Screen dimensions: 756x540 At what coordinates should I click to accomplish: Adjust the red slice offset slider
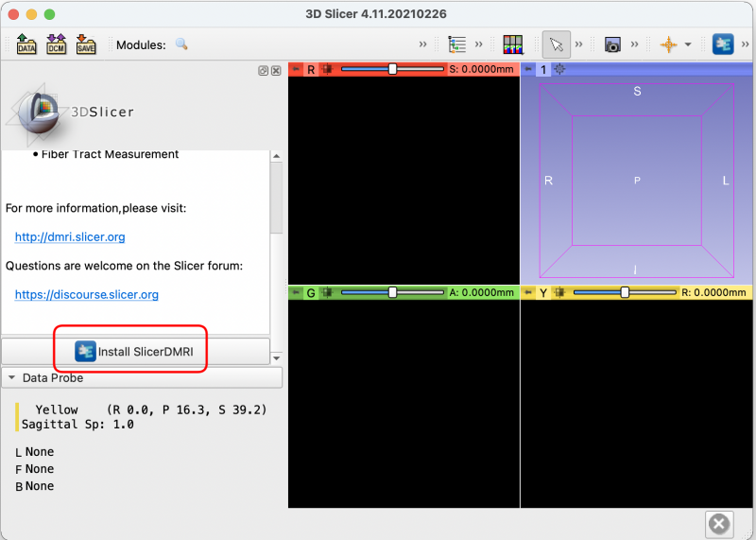pyautogui.click(x=392, y=69)
